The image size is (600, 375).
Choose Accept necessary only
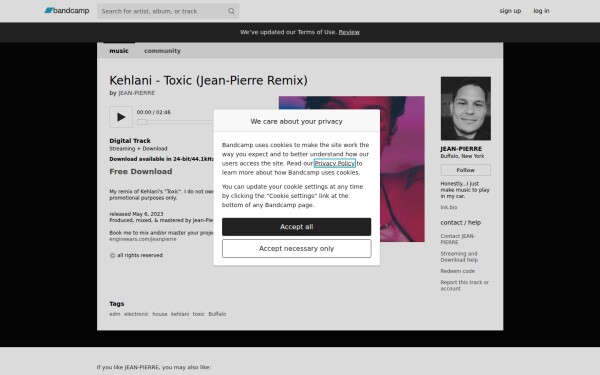pos(297,249)
